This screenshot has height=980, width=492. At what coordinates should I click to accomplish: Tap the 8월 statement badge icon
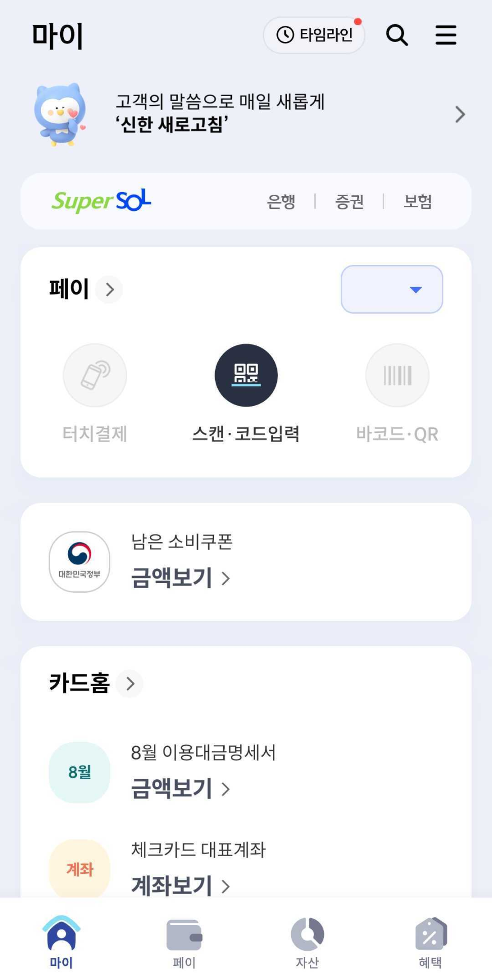coord(79,772)
